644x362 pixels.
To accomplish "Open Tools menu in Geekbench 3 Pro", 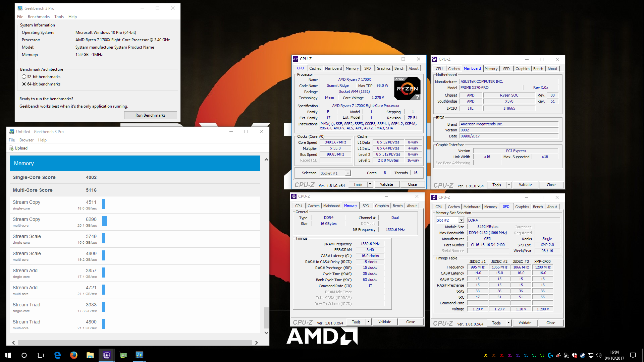I will [x=59, y=17].
